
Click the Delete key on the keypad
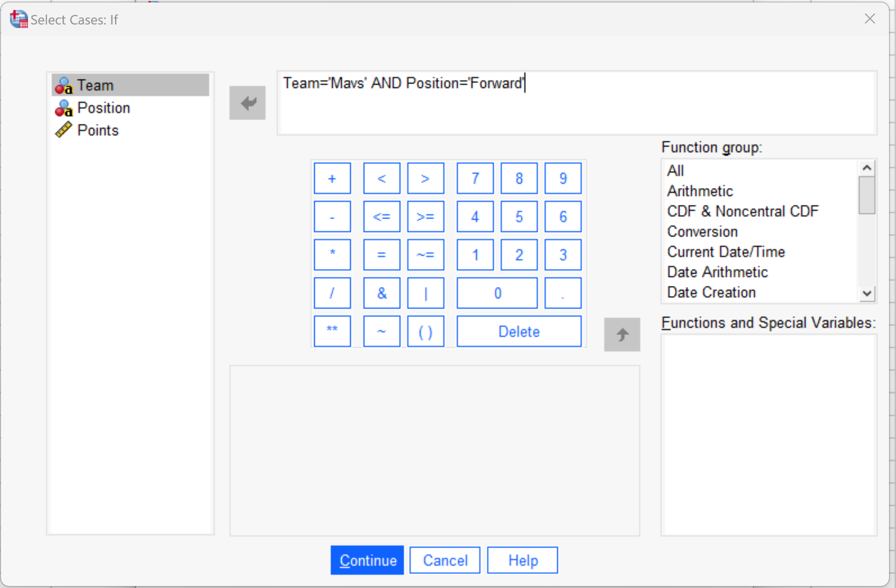pyautogui.click(x=519, y=331)
